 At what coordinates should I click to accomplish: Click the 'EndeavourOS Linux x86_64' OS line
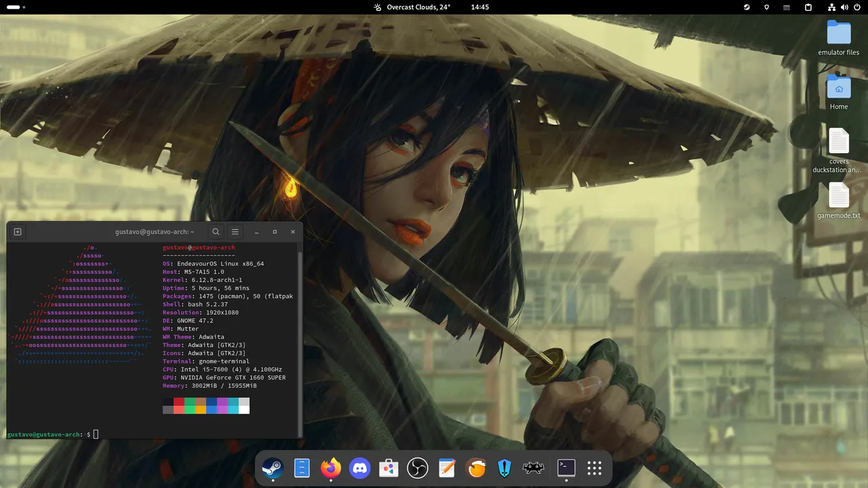(x=213, y=264)
